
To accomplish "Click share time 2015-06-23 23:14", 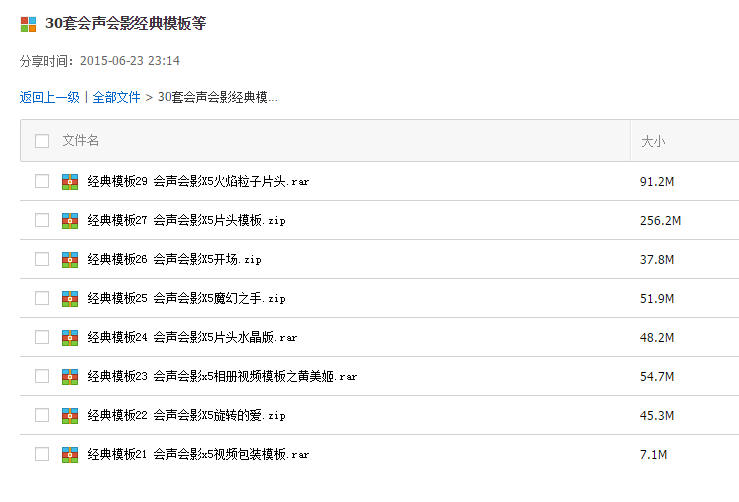I will tap(130, 61).
